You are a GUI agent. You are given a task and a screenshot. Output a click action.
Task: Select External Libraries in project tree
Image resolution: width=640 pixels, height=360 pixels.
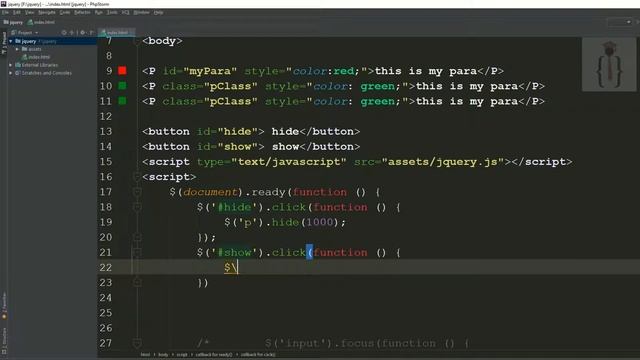[36, 65]
